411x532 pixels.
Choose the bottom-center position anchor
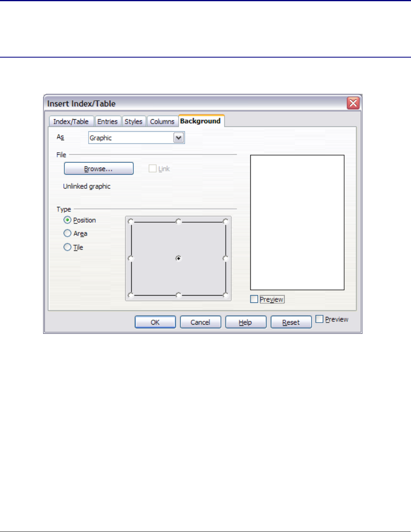178,295
